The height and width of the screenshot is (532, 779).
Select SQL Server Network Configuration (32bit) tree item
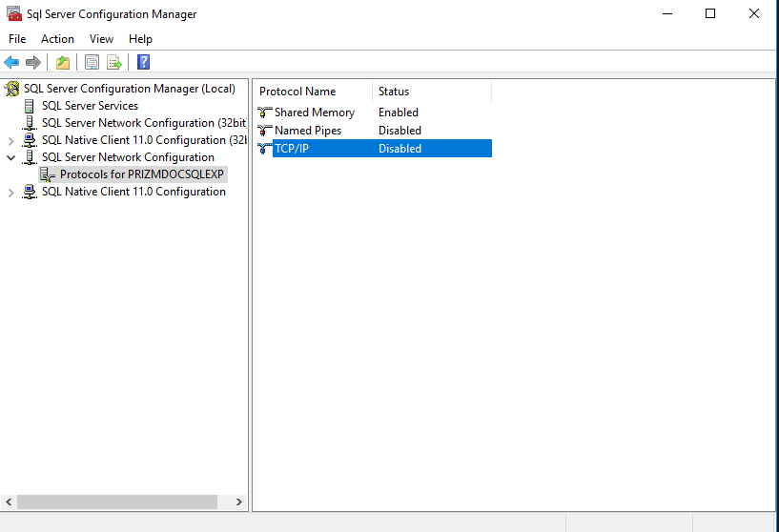(144, 123)
